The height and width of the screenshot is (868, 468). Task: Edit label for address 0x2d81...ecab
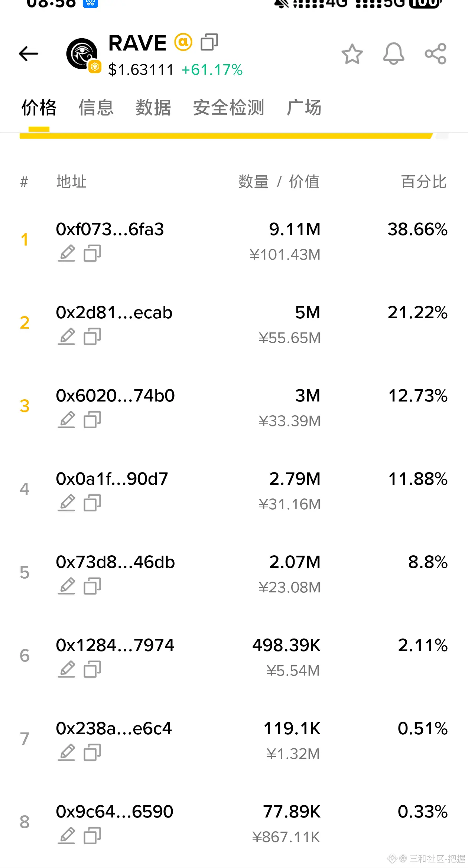pos(66,337)
